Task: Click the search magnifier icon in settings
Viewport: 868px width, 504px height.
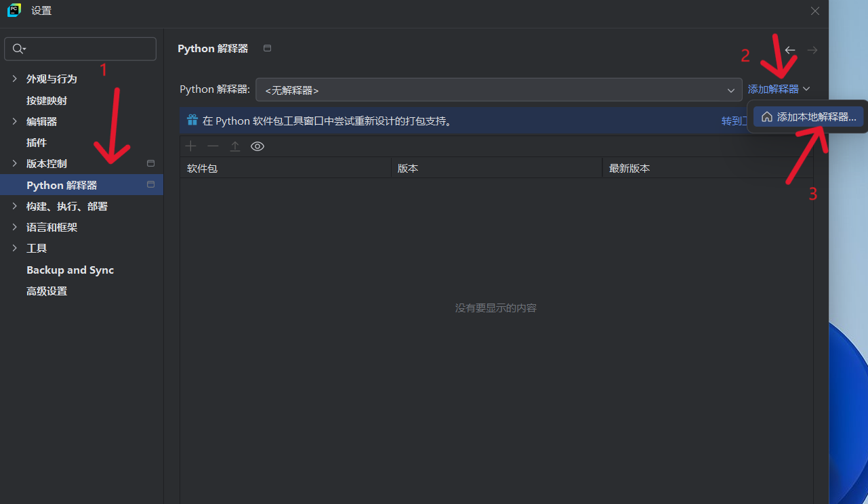Action: pos(18,49)
